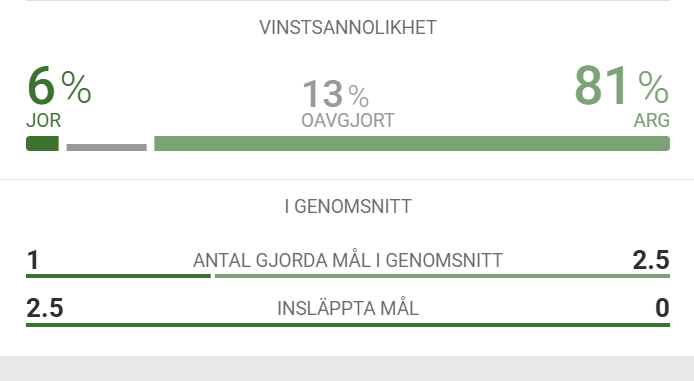Select the 6% JOR win probability

pyautogui.click(x=59, y=85)
